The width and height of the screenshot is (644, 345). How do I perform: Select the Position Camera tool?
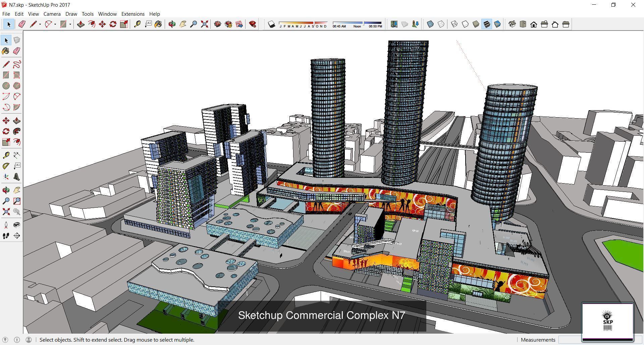click(6, 225)
